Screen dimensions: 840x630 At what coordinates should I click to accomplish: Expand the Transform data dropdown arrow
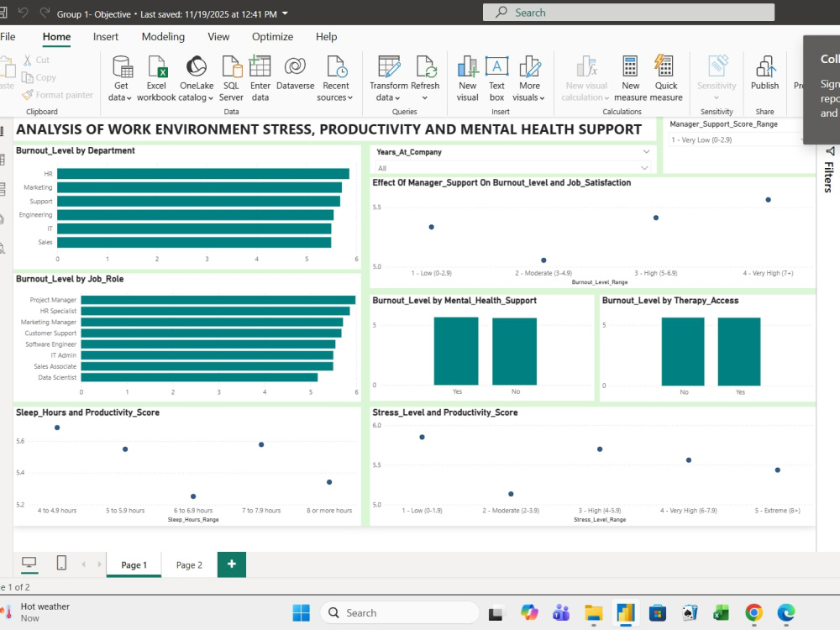tap(397, 98)
